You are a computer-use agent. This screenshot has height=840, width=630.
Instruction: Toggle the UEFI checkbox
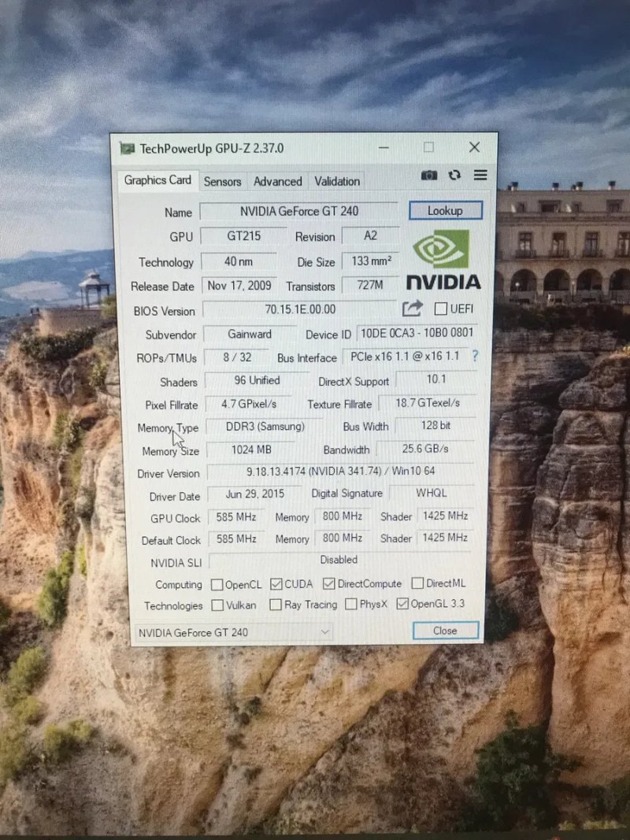pos(440,309)
